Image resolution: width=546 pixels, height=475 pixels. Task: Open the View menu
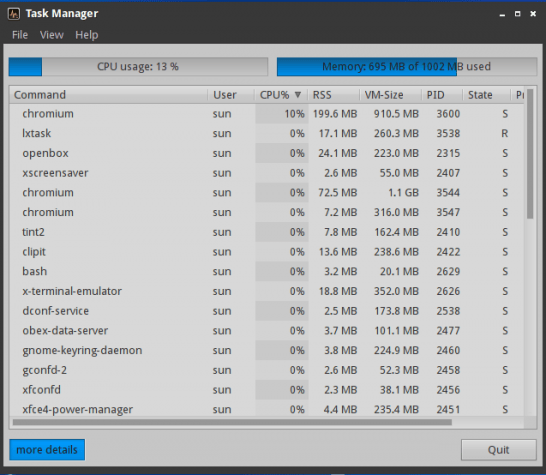tap(52, 35)
